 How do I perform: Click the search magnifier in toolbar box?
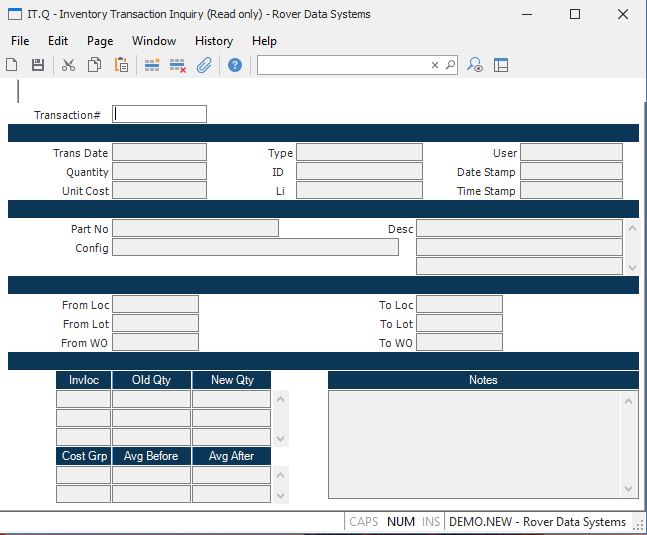coord(450,65)
